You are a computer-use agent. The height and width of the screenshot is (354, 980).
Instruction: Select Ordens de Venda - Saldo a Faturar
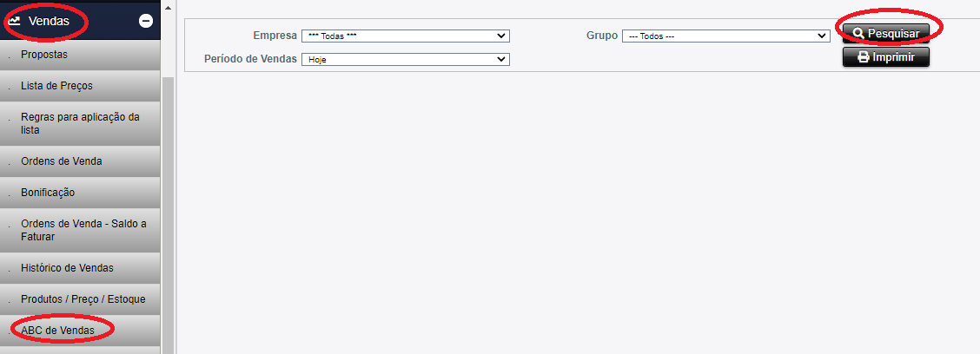coord(83,230)
